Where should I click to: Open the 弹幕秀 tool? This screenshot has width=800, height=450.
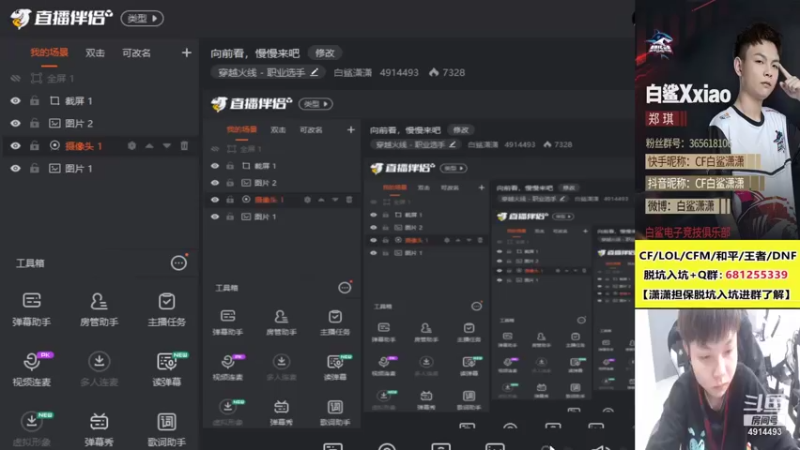pyautogui.click(x=99, y=429)
